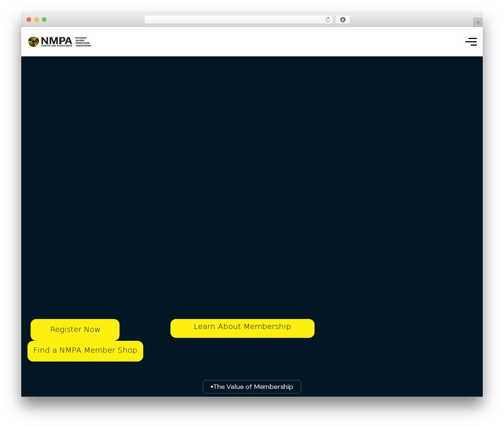
Task: Open the browser downloads button
Action: coord(343,20)
